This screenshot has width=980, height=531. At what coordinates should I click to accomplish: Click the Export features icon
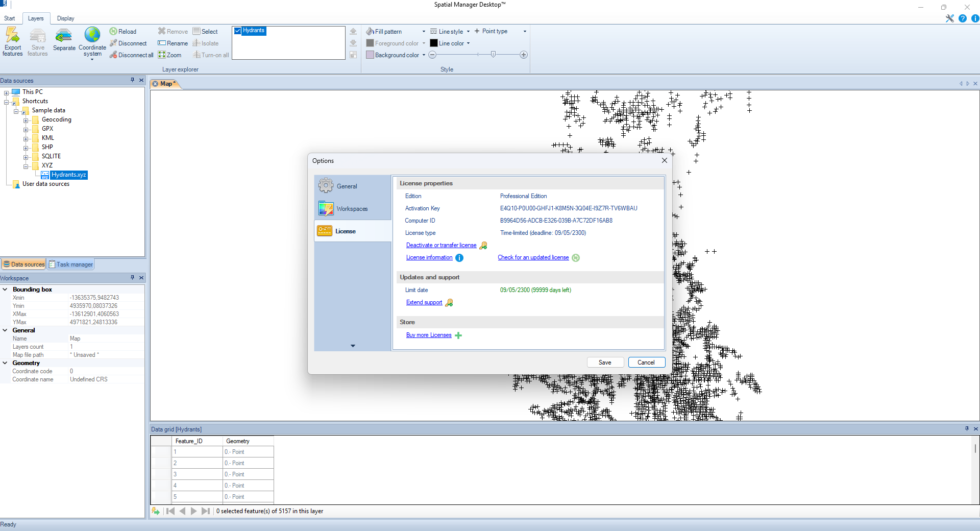click(x=12, y=35)
